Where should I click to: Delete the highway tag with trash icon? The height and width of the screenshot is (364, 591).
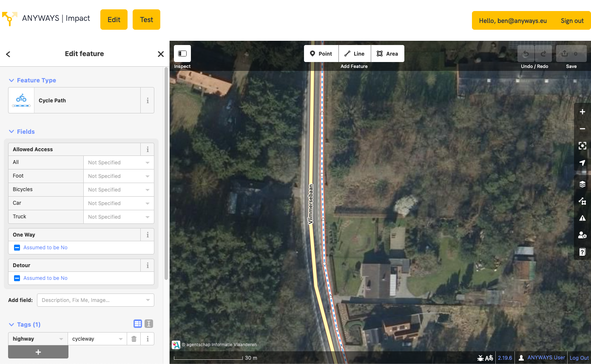pyautogui.click(x=134, y=339)
